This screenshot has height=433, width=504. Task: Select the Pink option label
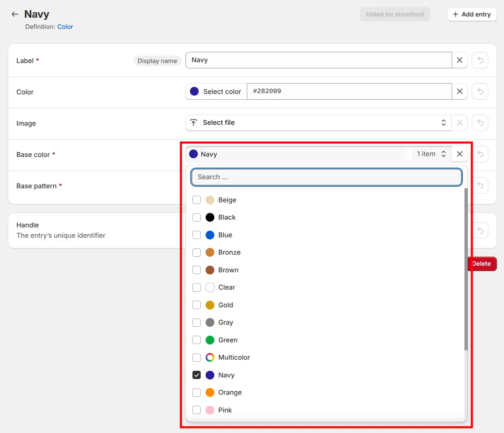225,410
